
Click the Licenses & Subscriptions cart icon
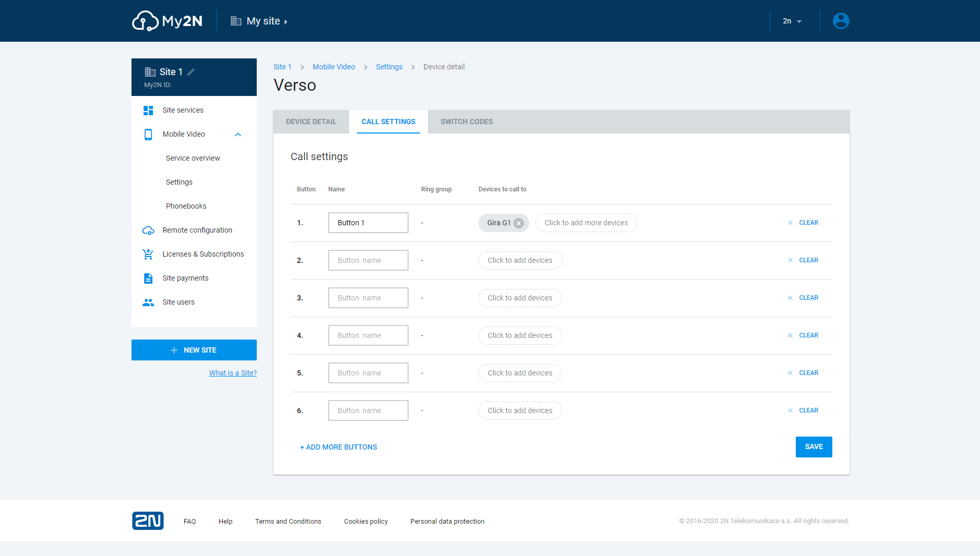tap(148, 255)
